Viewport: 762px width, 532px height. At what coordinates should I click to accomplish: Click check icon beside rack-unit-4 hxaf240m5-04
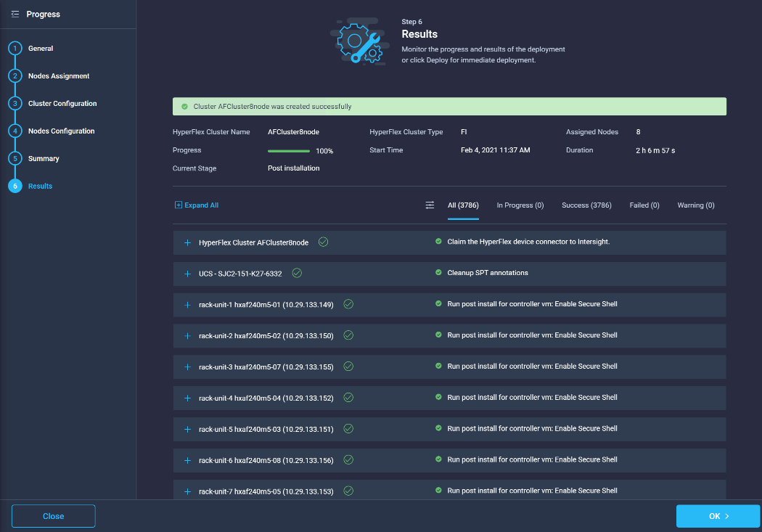pyautogui.click(x=348, y=398)
